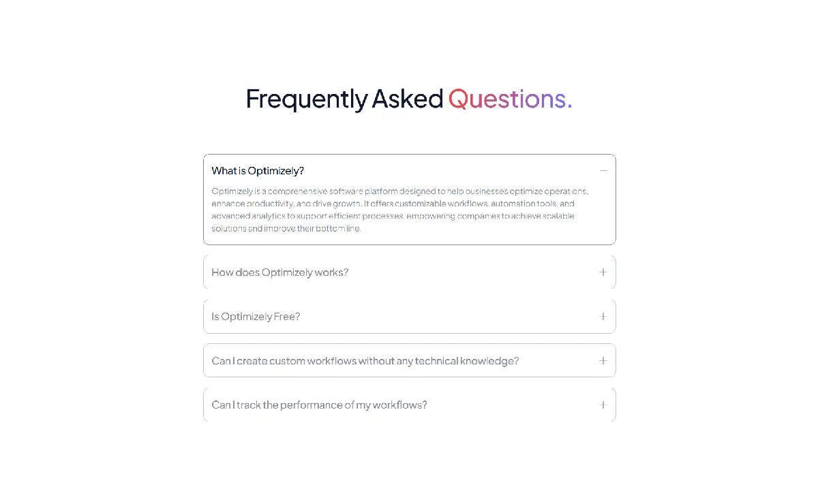Viewport: 818px width, 504px height.
Task: Click plus icon beside 'How does Optimizely works?'
Action: pyautogui.click(x=603, y=272)
